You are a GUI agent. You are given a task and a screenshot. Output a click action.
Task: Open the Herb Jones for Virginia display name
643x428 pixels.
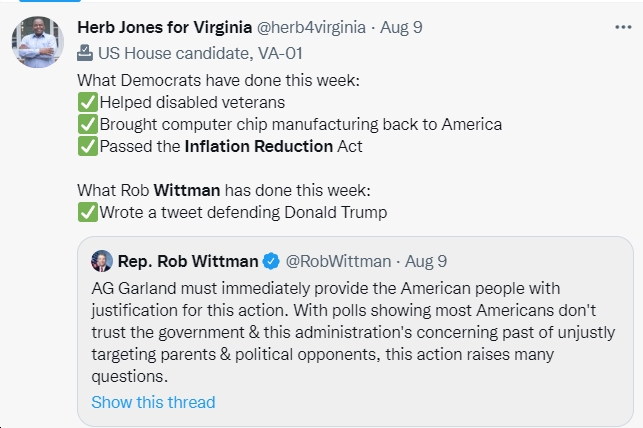164,27
